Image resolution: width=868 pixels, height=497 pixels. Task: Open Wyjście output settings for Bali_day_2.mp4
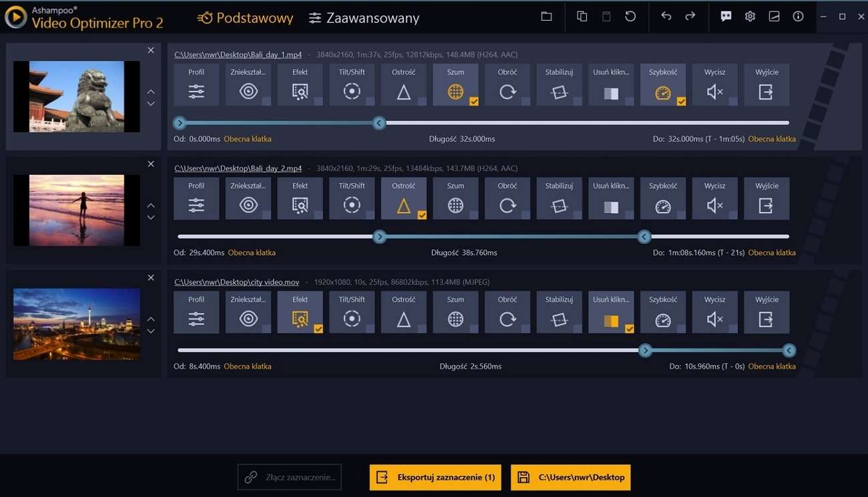coord(767,198)
